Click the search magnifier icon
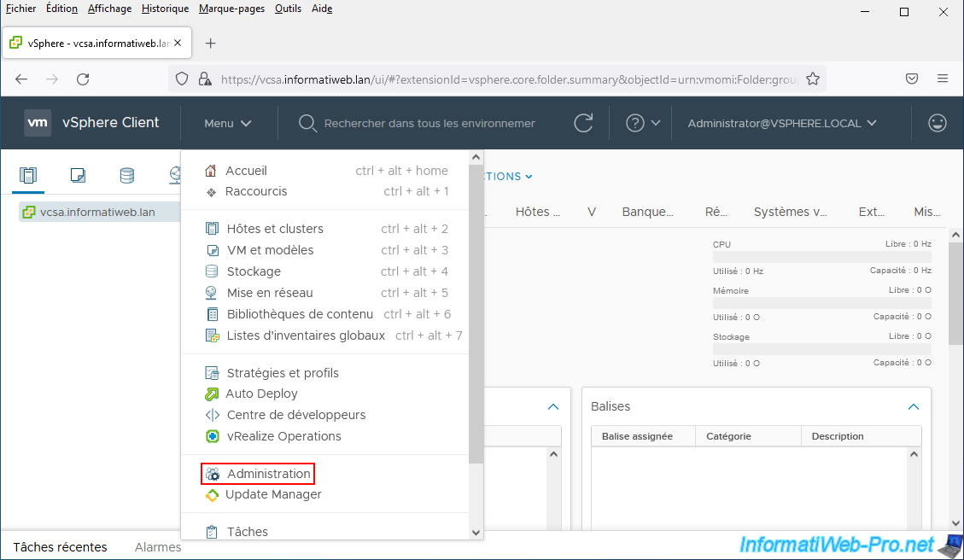 click(x=307, y=124)
